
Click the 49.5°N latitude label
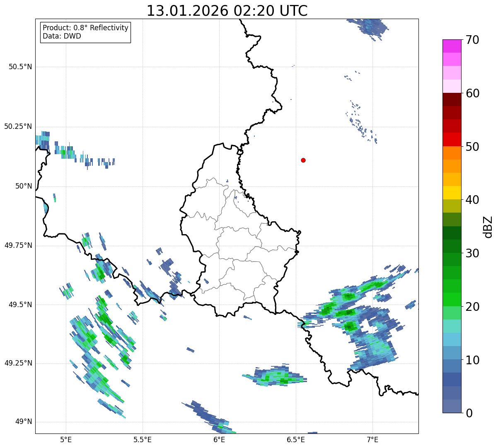tap(20, 305)
